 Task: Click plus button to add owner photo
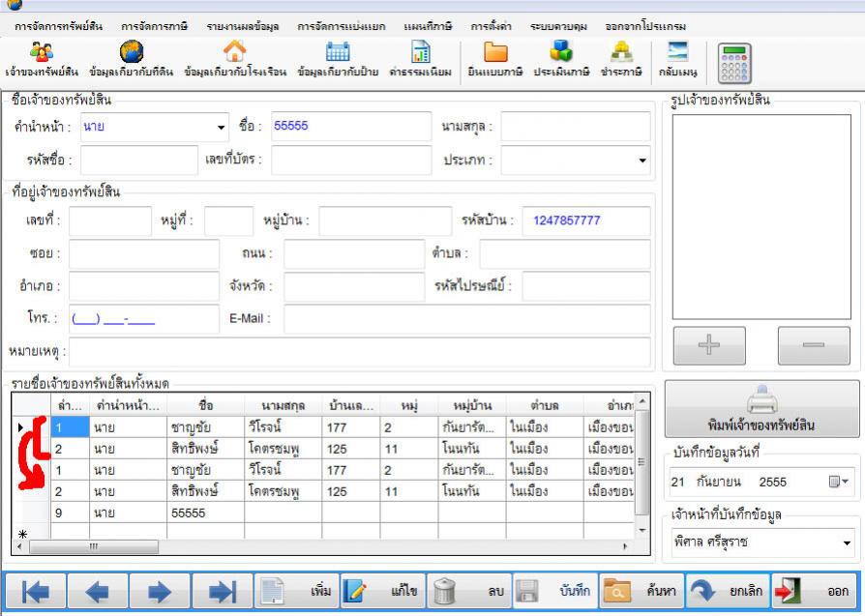[709, 345]
